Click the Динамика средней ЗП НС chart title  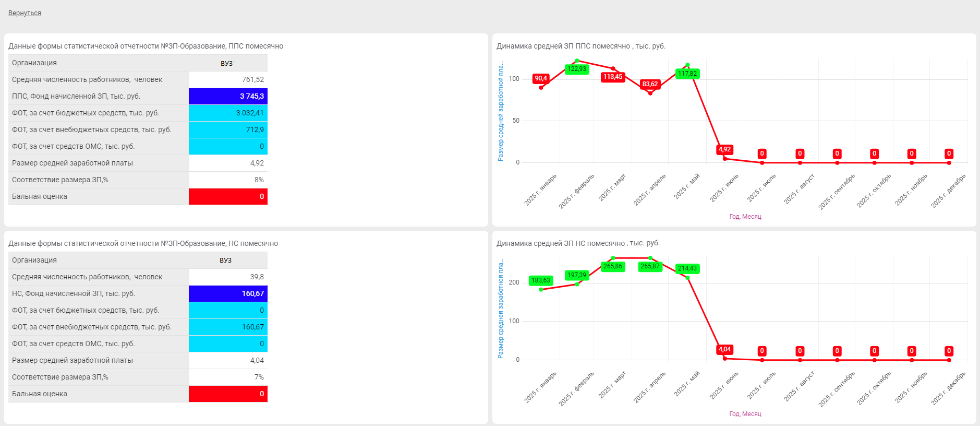(578, 243)
